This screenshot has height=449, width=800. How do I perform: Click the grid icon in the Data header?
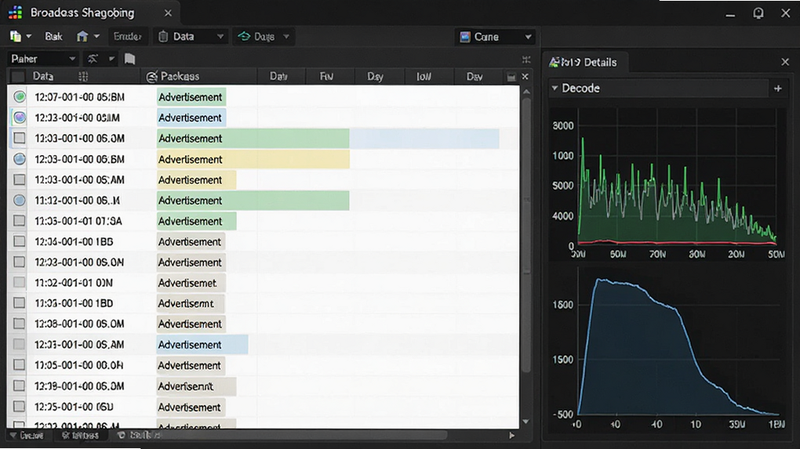(x=83, y=77)
